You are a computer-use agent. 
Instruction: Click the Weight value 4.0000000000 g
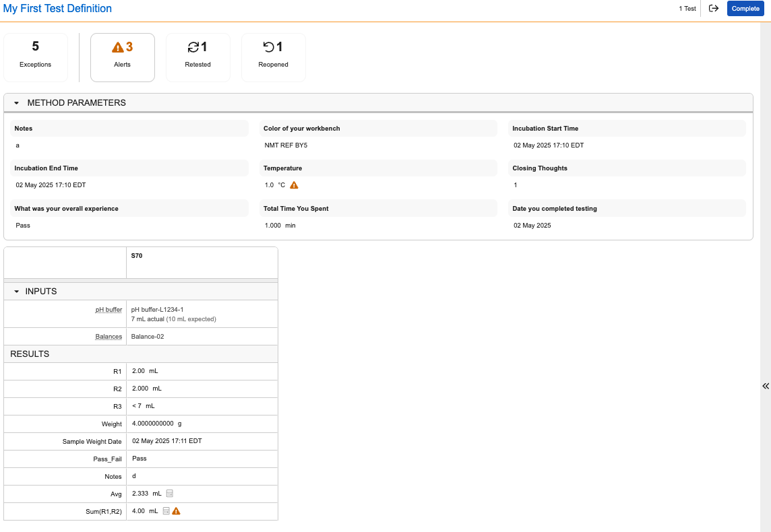(x=157, y=423)
